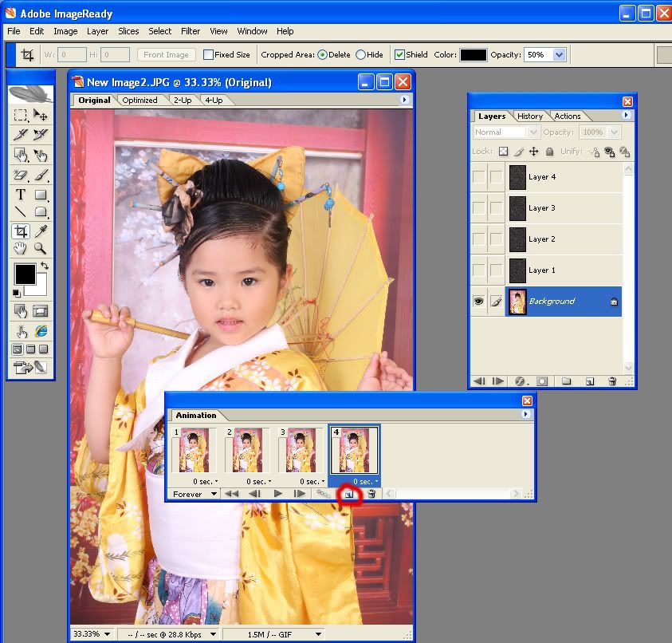Delete the selected animation frame
Image resolution: width=672 pixels, height=643 pixels.
[371, 495]
